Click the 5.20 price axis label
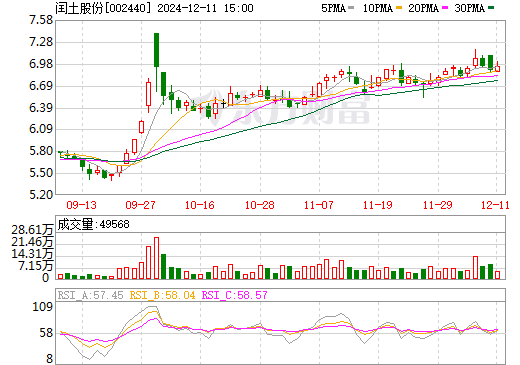The width and height of the screenshot is (520, 365). [x=41, y=195]
